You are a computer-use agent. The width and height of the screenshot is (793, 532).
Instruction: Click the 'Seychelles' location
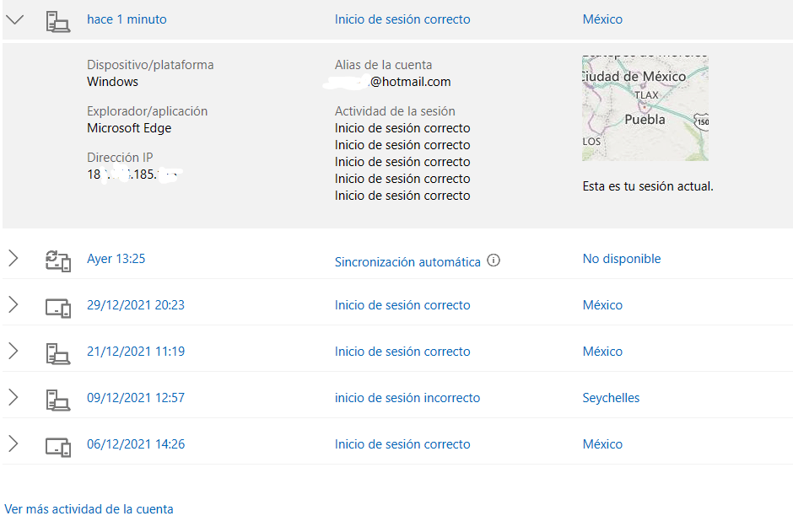click(x=611, y=398)
